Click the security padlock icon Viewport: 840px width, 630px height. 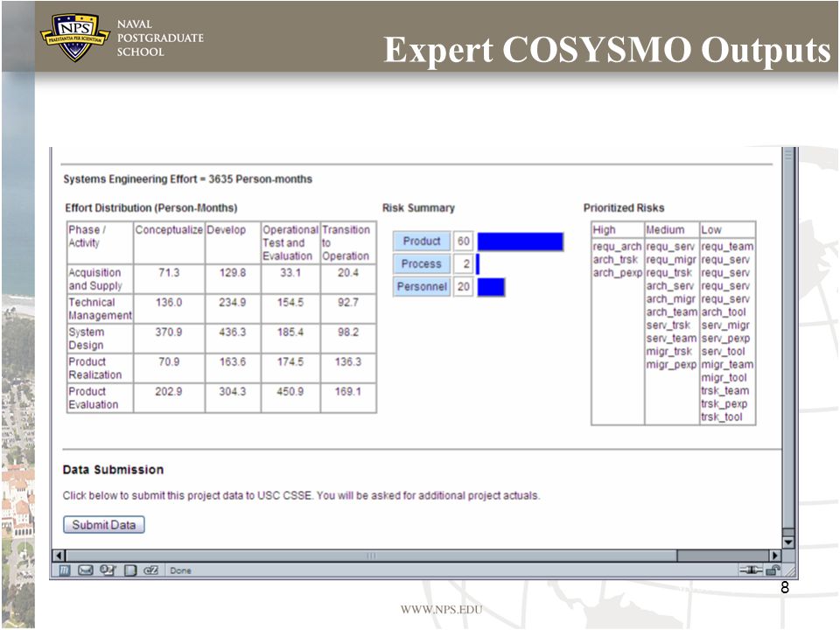[x=773, y=570]
